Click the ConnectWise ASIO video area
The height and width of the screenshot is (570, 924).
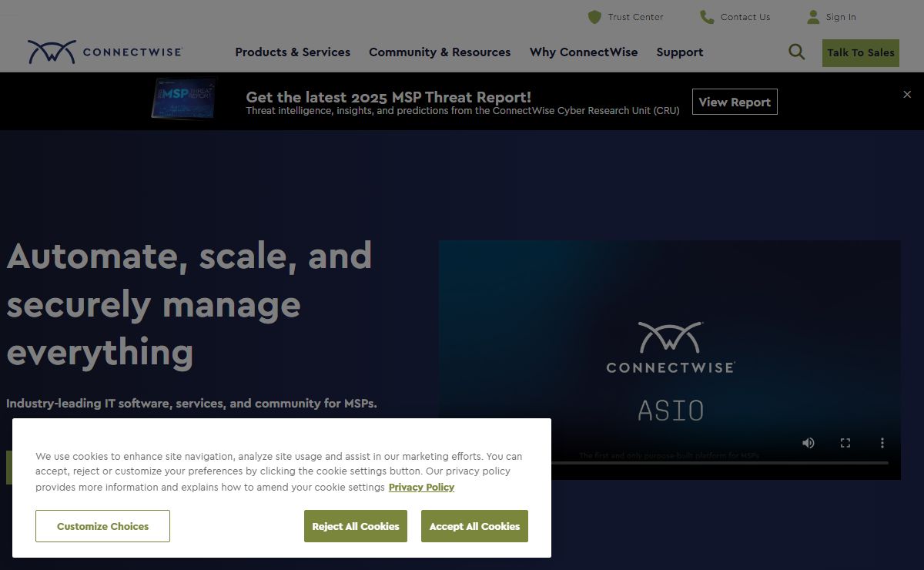[x=670, y=360]
